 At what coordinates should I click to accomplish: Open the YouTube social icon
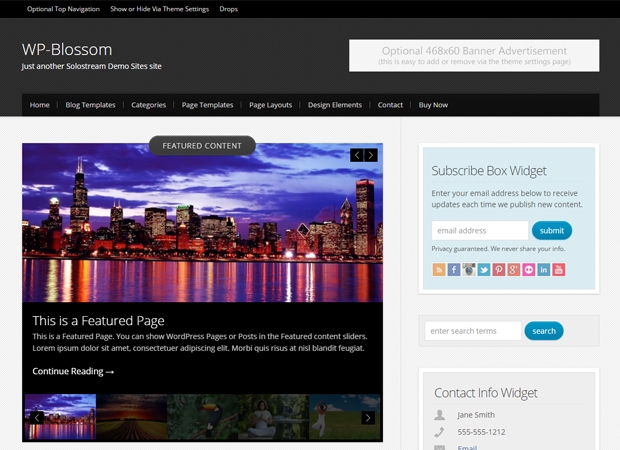[x=559, y=270]
